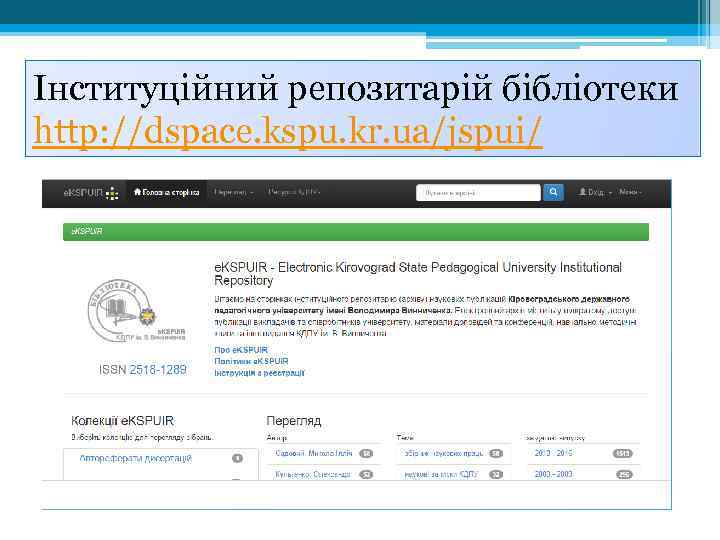Open the Автореферати дисертацій collection
This screenshot has width=720, height=540.
(x=135, y=458)
